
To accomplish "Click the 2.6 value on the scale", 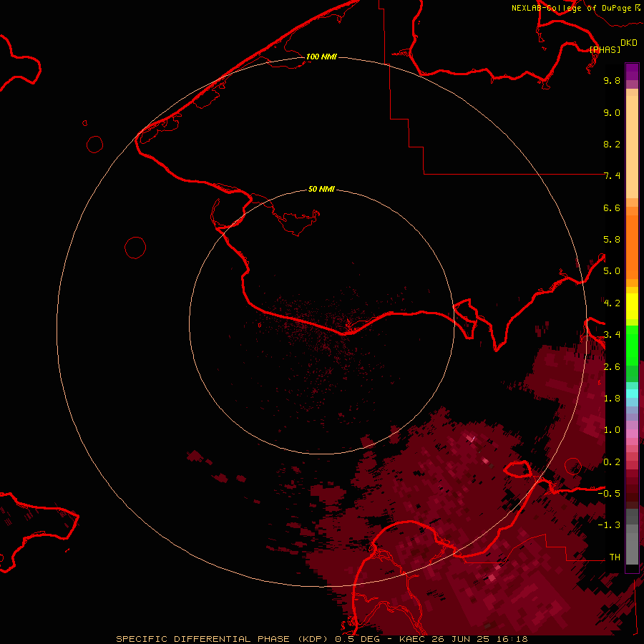I will [x=612, y=367].
